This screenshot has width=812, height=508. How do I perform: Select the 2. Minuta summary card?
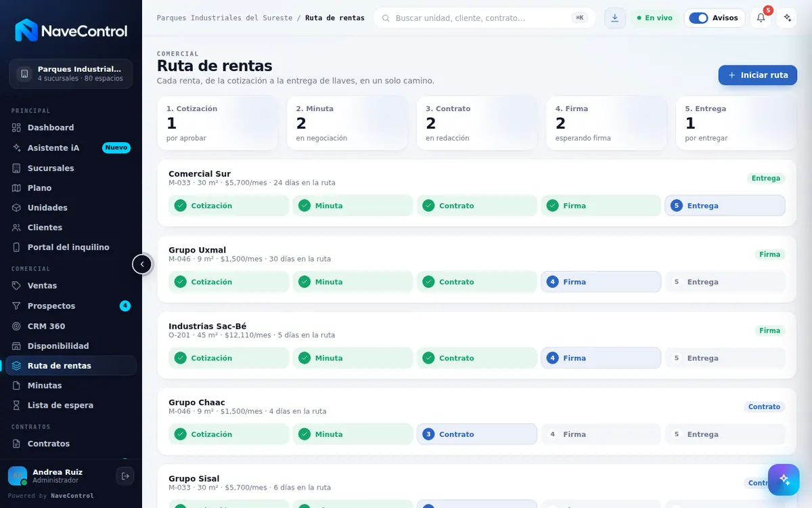[x=347, y=123]
